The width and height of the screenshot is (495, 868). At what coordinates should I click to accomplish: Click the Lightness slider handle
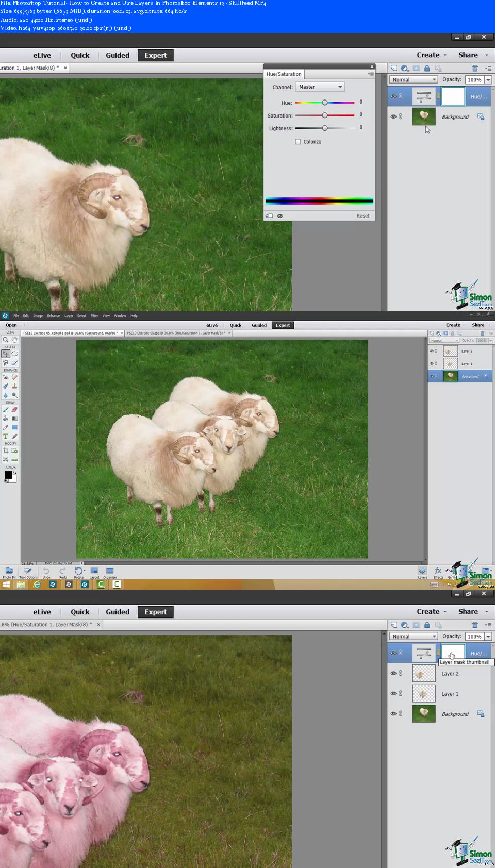pyautogui.click(x=325, y=128)
